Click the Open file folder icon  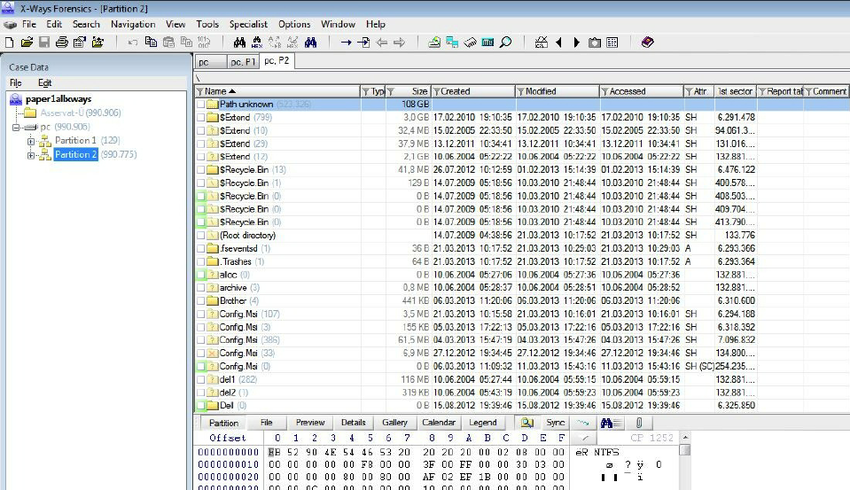pyautogui.click(x=27, y=42)
